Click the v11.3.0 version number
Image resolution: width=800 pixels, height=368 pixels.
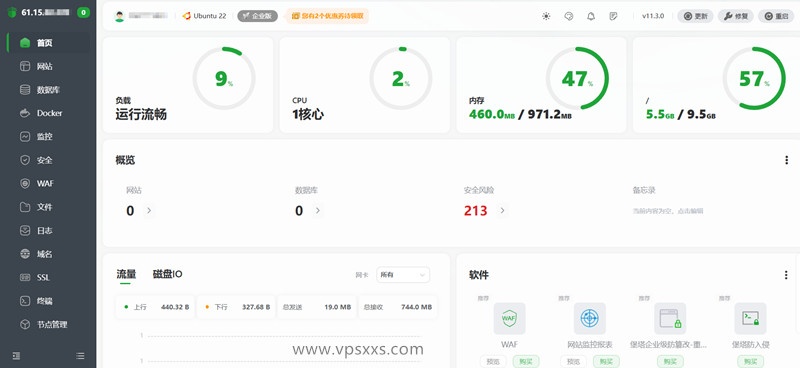point(653,16)
